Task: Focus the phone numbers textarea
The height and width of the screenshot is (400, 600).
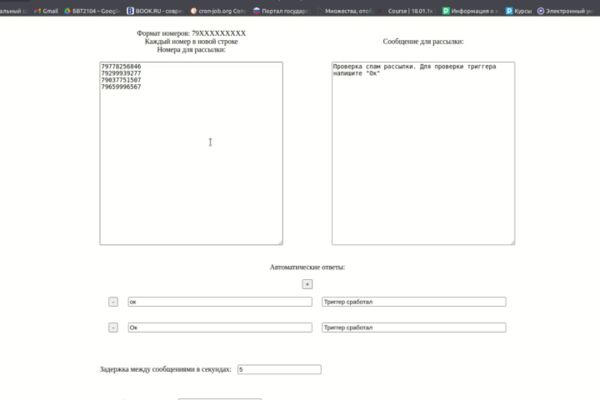Action: click(x=191, y=153)
